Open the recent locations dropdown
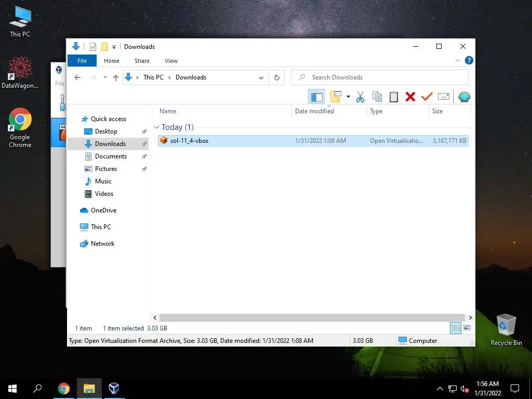This screenshot has height=399, width=532. 105,77
